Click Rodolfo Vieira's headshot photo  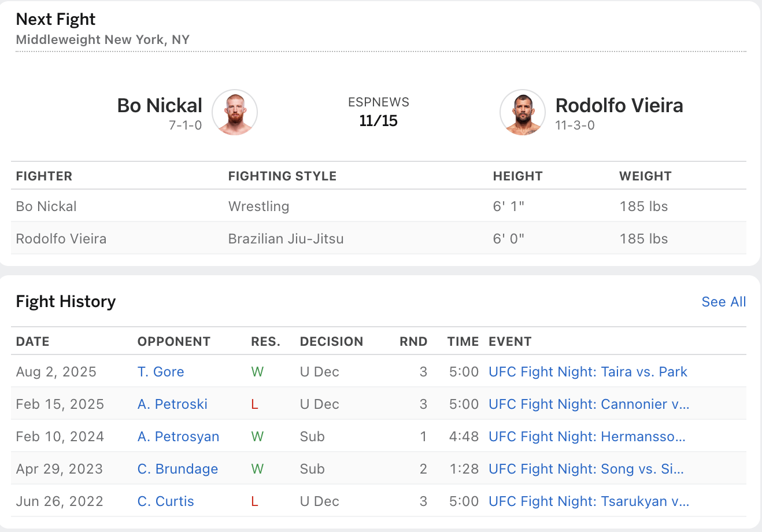pos(523,112)
